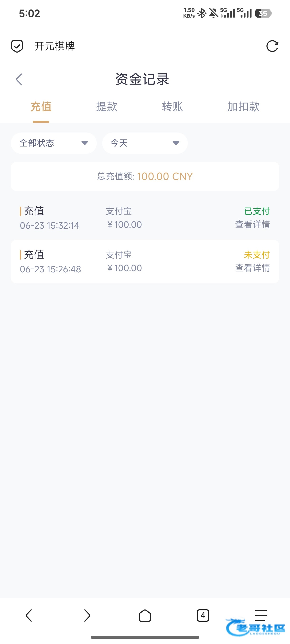Open the browser tab switcher
Image resolution: width=290 pixels, height=644 pixels.
pyautogui.click(x=203, y=615)
